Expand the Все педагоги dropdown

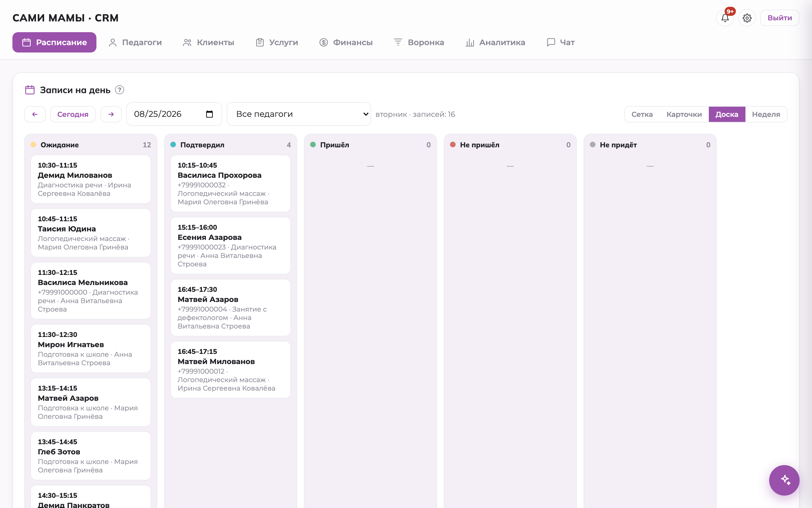tap(299, 114)
